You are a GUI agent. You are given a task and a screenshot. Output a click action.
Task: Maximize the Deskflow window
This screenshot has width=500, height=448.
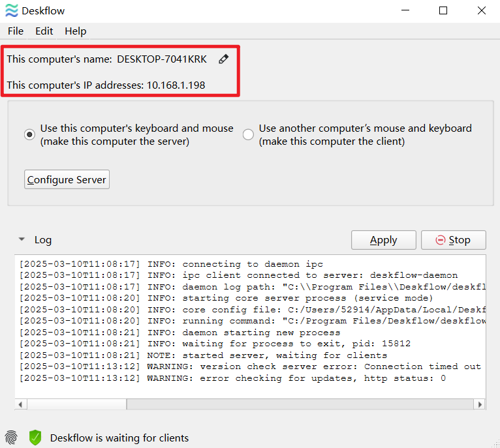pos(443,10)
